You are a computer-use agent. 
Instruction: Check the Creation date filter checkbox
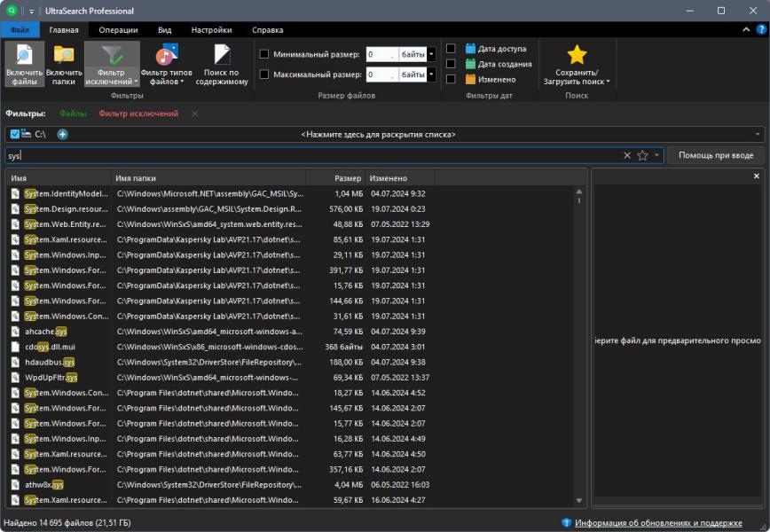click(451, 63)
